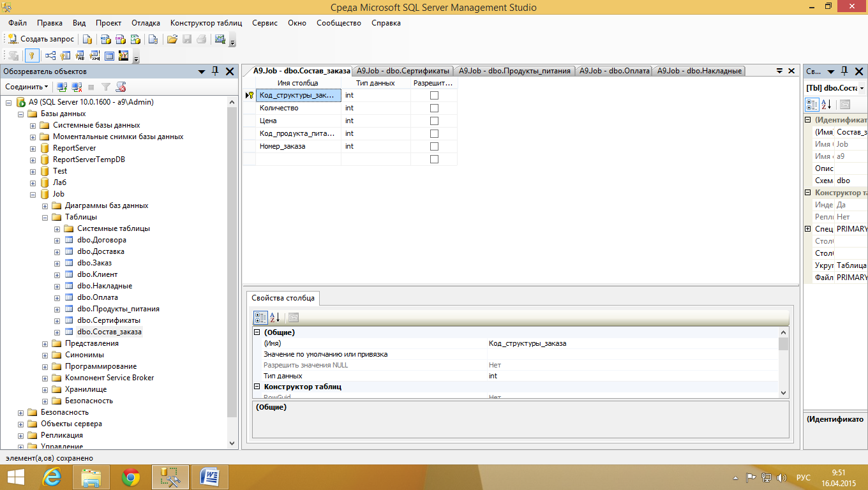
Task: Switch to the dbo.Накладные tab
Action: (x=700, y=71)
